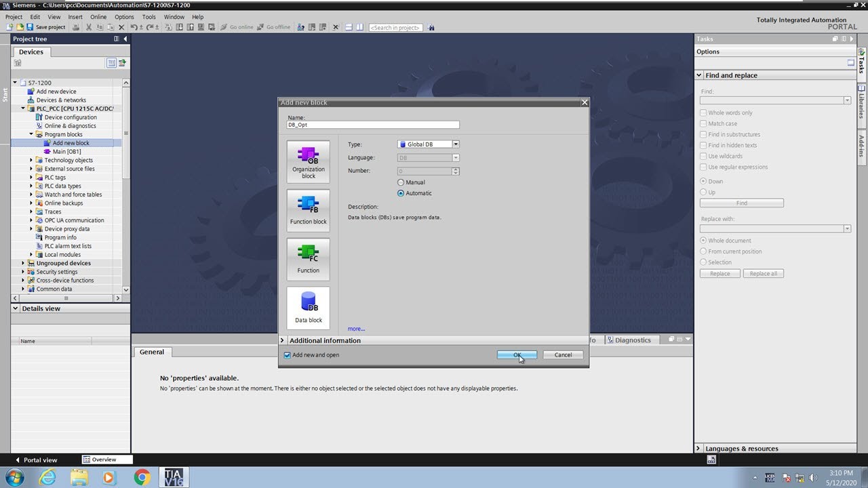Viewport: 868px width, 488px height.
Task: Open the Options menu
Action: 124,17
